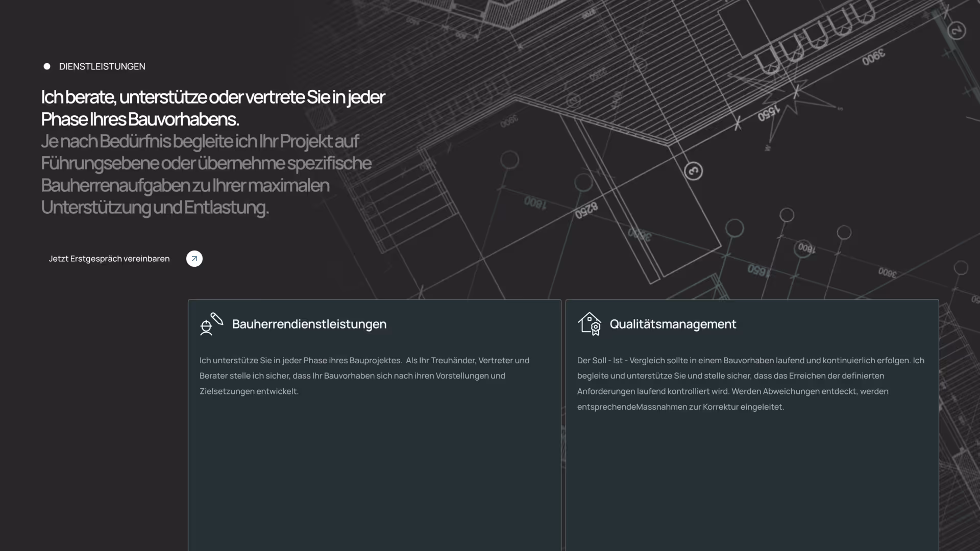Click the Bauherrendienstleistungen card title
This screenshot has width=980, height=551.
309,324
